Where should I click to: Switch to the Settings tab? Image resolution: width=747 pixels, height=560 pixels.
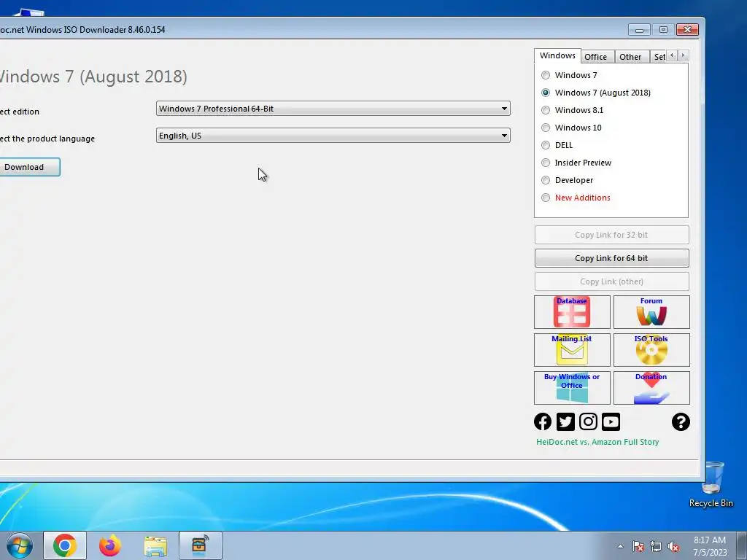[x=659, y=57]
